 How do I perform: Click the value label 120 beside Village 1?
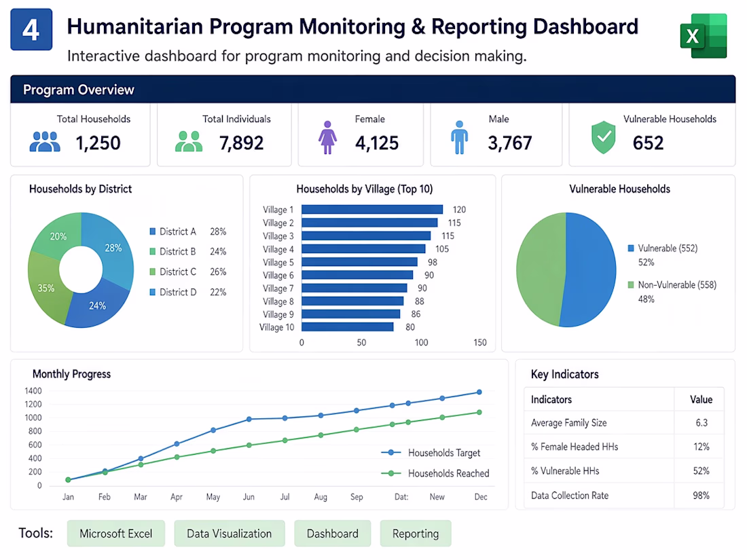pyautogui.click(x=459, y=210)
